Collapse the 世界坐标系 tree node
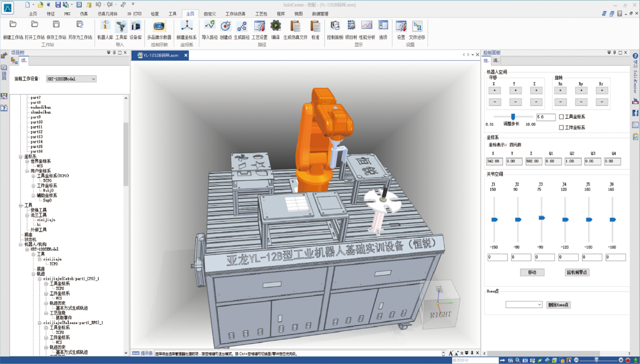The height and width of the screenshot is (364, 640). point(27,162)
